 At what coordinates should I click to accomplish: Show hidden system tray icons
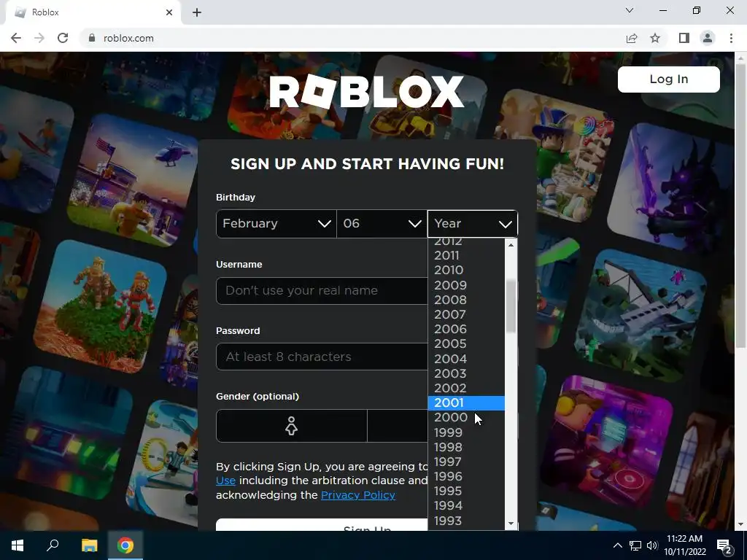617,545
